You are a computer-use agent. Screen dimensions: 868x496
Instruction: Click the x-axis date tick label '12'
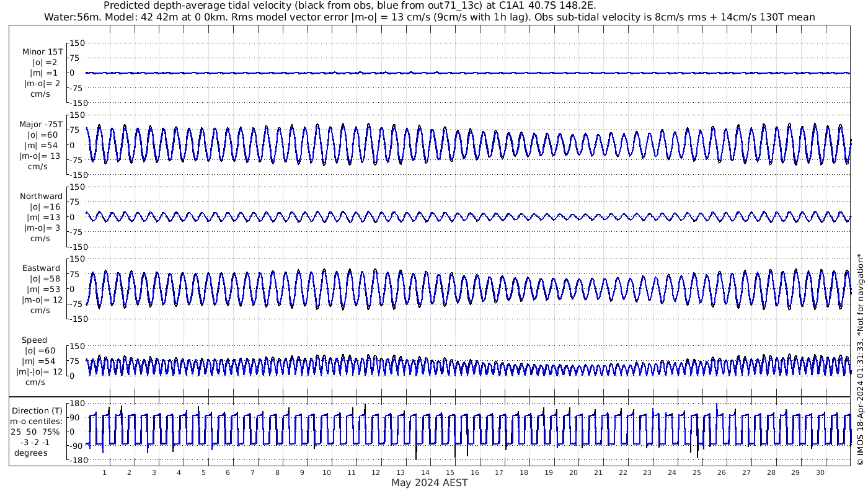[376, 472]
